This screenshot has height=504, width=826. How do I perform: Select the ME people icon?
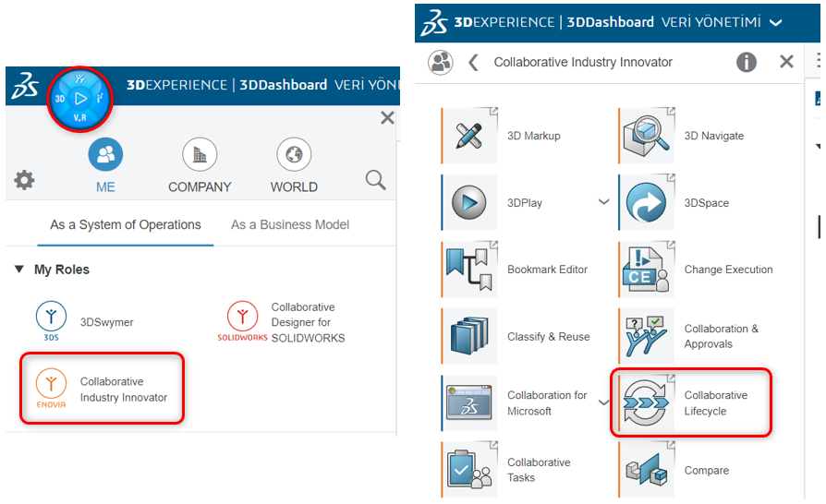tap(105, 154)
